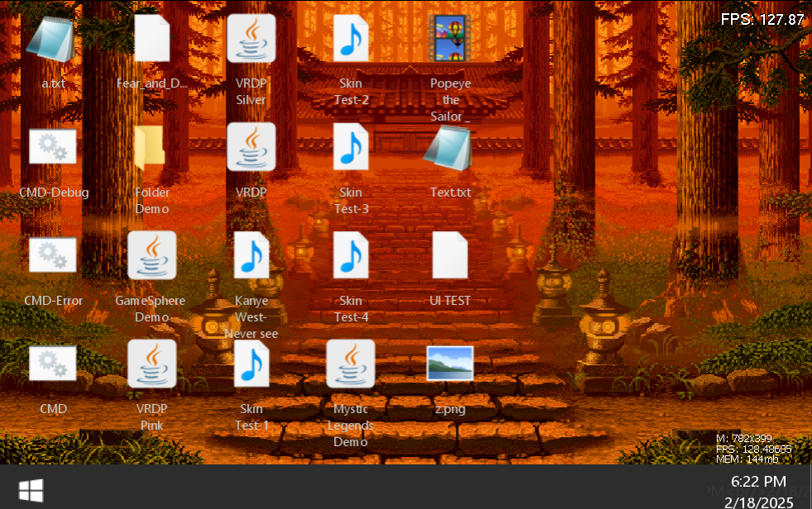Viewport: 812px width, 509px height.
Task: Open the Popeye the Sailor video file
Action: 450,39
